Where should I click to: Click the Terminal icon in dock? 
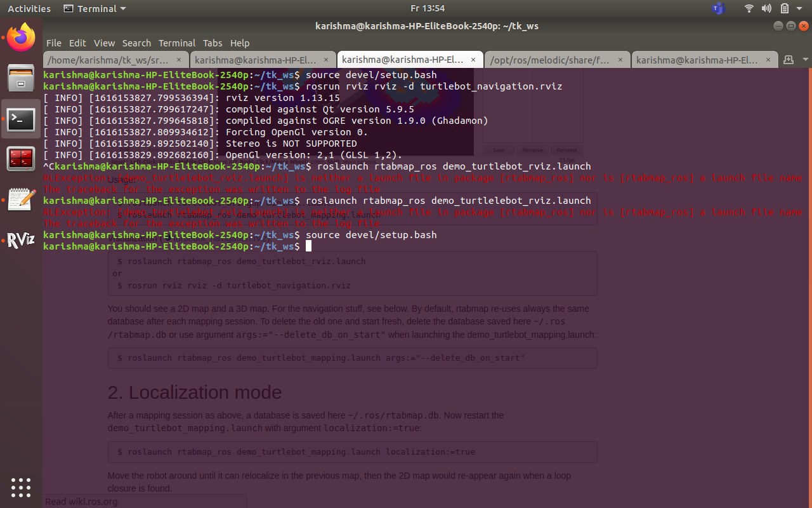tap(21, 119)
